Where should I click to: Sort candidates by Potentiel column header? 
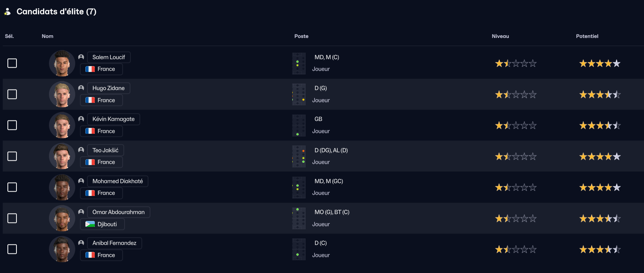coord(587,36)
